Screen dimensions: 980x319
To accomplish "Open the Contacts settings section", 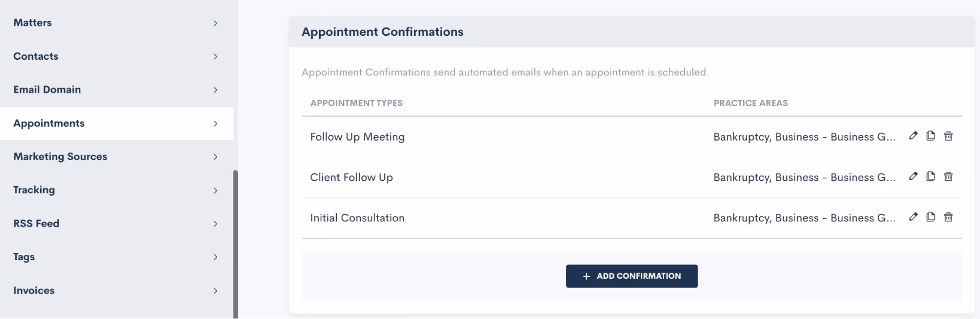I will [x=36, y=56].
